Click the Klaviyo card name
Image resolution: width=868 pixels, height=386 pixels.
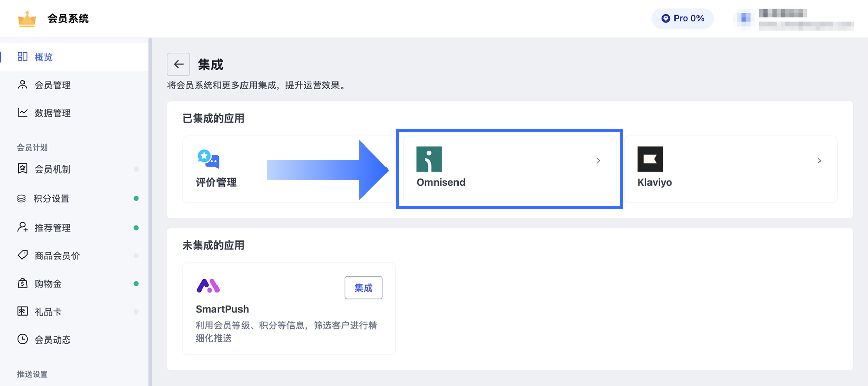655,182
